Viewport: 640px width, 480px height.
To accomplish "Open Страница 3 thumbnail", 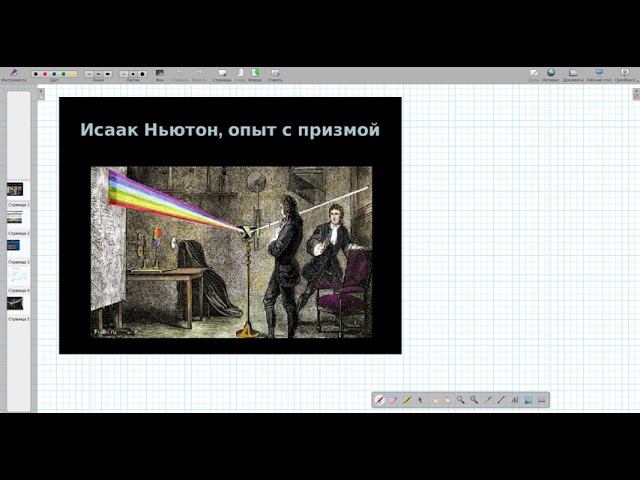I will pos(13,245).
